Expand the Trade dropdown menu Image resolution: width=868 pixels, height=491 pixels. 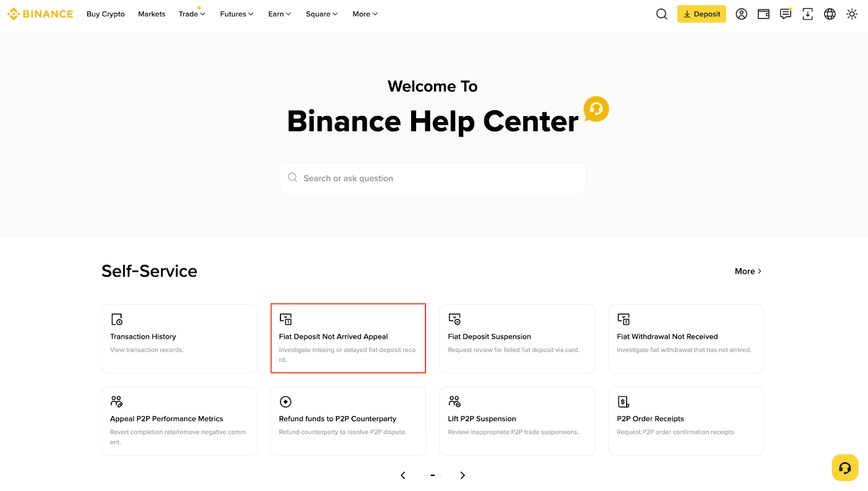(x=192, y=14)
